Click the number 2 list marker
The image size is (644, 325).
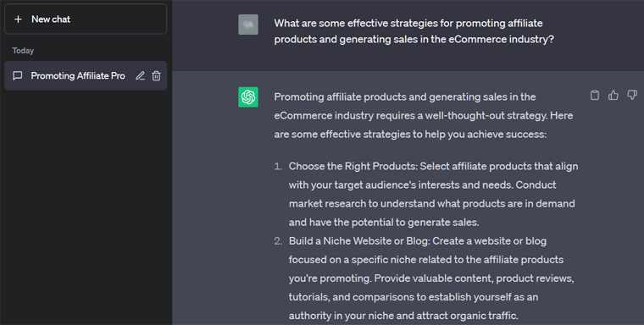pyautogui.click(x=279, y=241)
